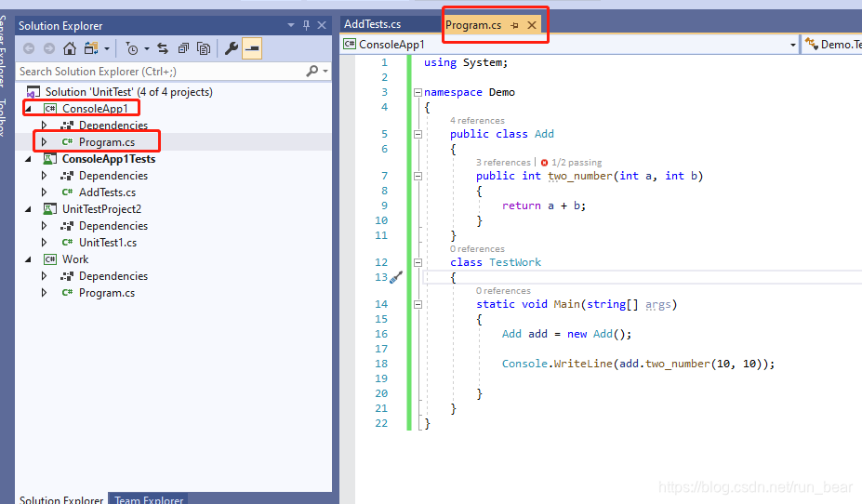862x504 pixels.
Task: Click the Forward arrow in Solution Explorer toolbar
Action: (49, 49)
